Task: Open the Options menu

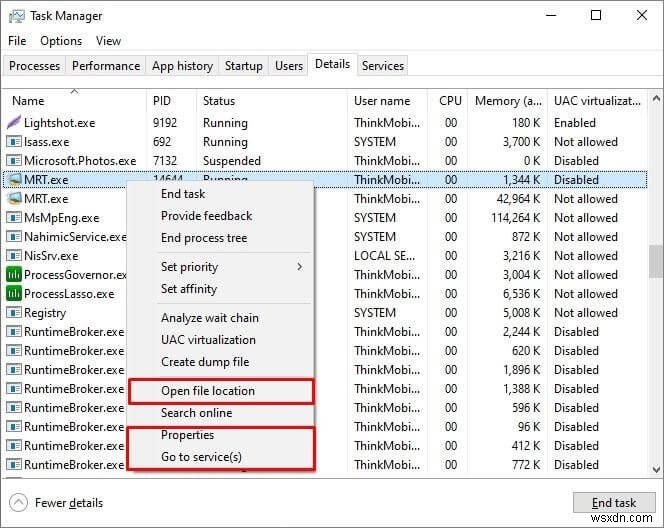Action: [x=61, y=41]
